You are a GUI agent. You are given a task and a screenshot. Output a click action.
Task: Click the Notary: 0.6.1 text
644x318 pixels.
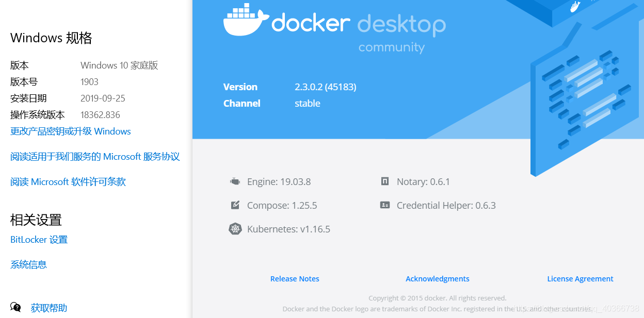click(x=424, y=182)
